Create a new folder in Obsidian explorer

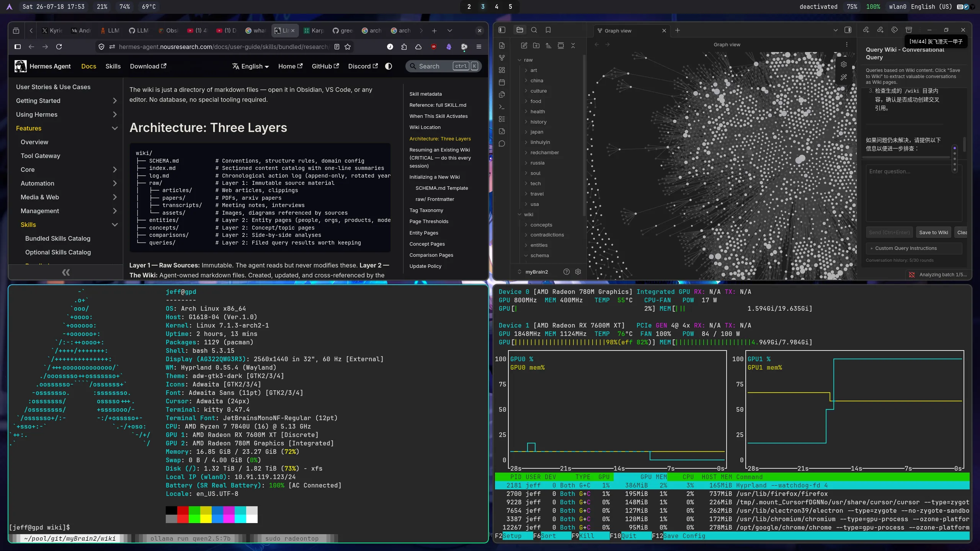tap(536, 46)
